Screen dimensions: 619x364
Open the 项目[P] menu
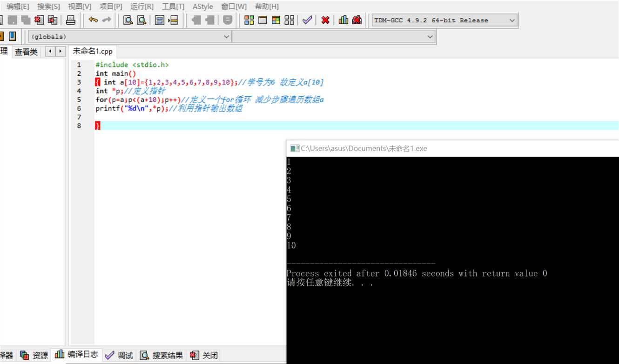111,6
